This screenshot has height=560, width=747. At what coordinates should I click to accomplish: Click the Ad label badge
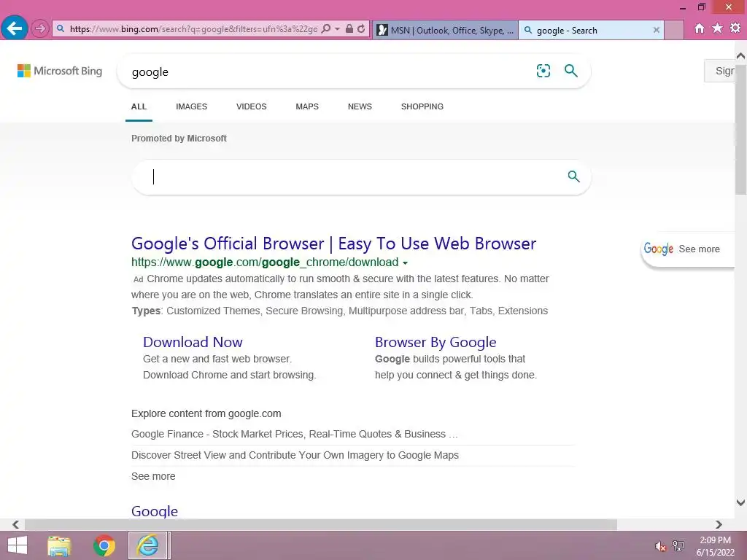click(138, 279)
